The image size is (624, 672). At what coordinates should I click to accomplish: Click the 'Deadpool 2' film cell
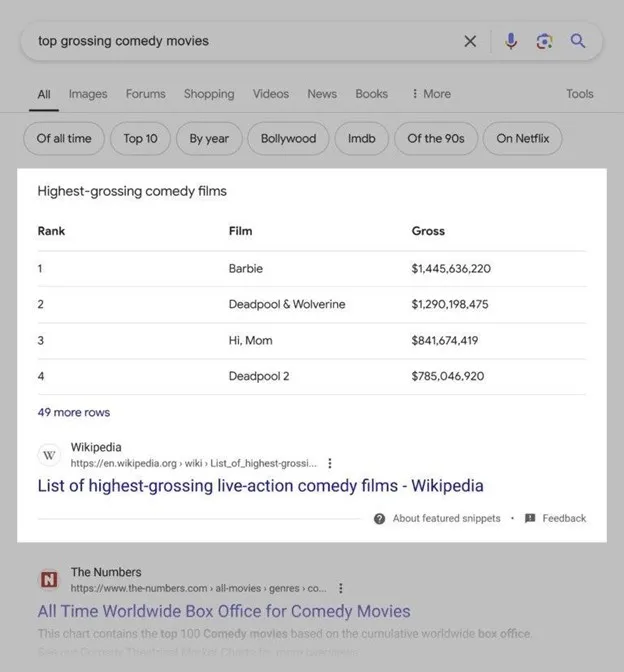click(259, 376)
